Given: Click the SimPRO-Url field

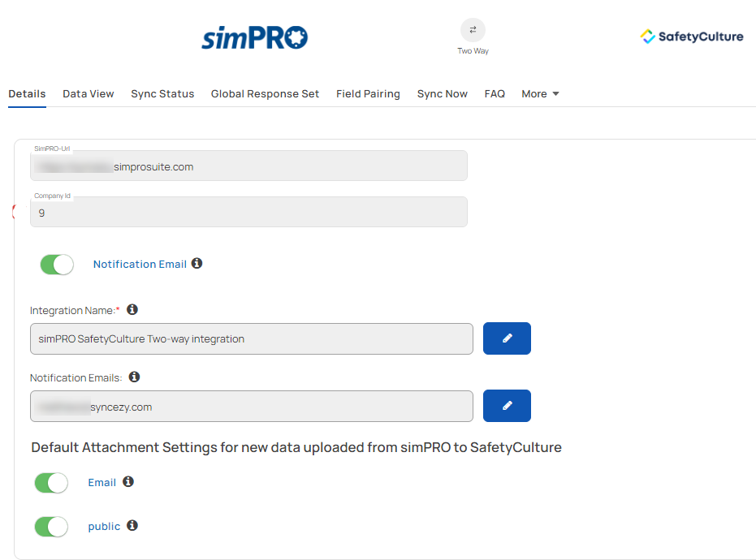Looking at the screenshot, I should pos(248,166).
